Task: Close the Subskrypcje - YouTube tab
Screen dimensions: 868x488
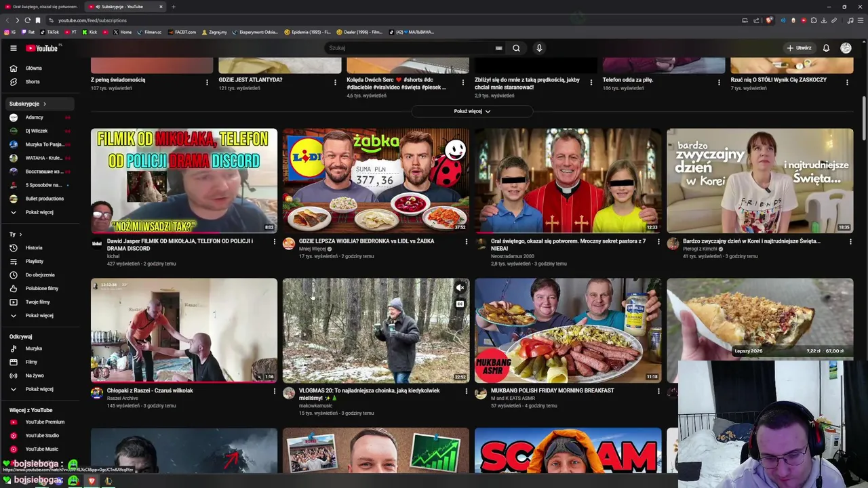Action: (x=161, y=7)
